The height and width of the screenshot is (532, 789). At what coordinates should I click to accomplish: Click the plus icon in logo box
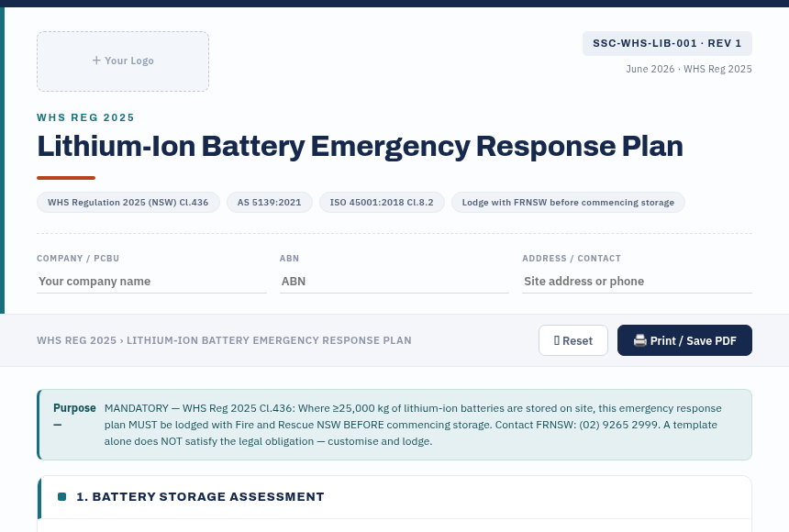click(96, 61)
